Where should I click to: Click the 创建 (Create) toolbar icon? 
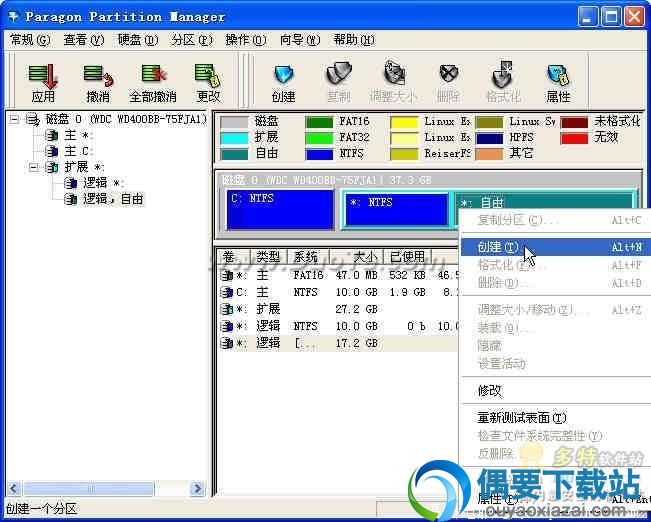point(284,76)
